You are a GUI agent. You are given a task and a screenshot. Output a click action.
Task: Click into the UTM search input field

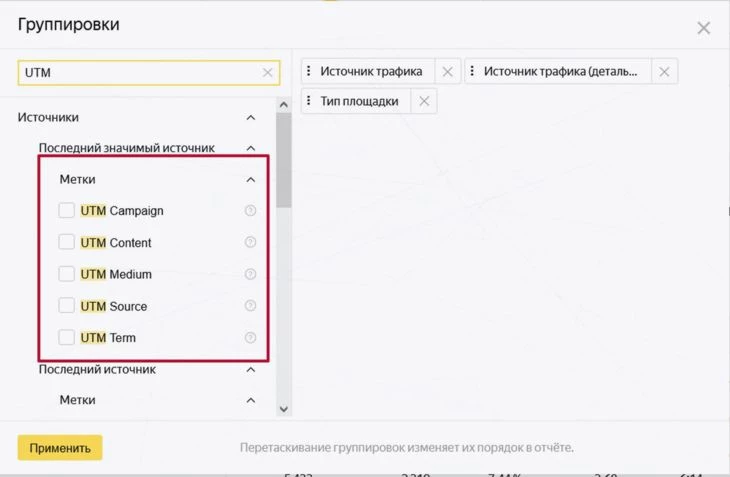(x=149, y=73)
